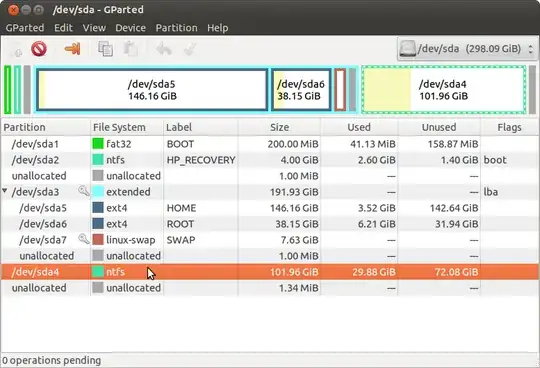Select the /dev/sda2 partition row
540x368 pixels.
point(270,160)
